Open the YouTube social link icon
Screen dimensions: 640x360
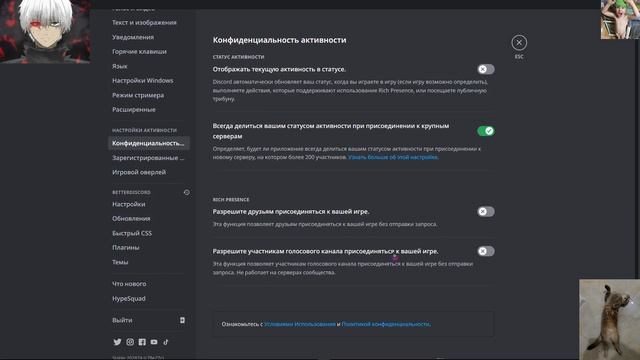(x=154, y=342)
